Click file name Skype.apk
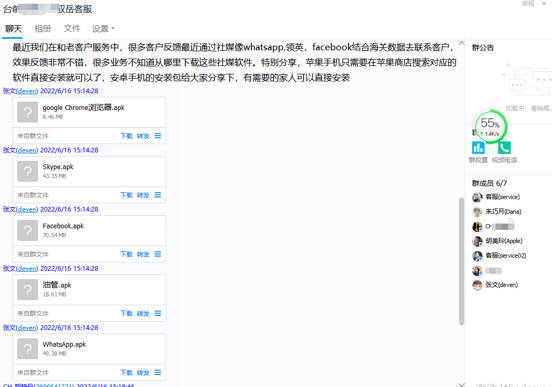The width and height of the screenshot is (552, 387). click(x=58, y=167)
